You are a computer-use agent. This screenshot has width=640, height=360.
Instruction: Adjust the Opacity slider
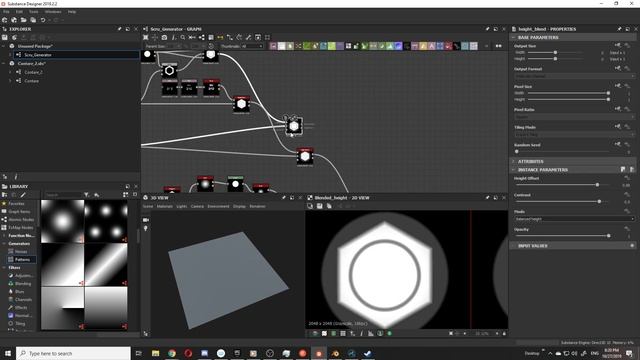tap(609, 236)
